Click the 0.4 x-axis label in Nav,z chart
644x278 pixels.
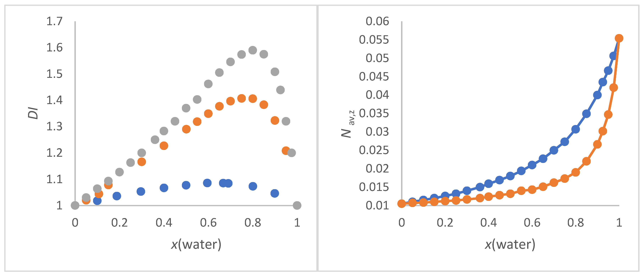click(488, 223)
